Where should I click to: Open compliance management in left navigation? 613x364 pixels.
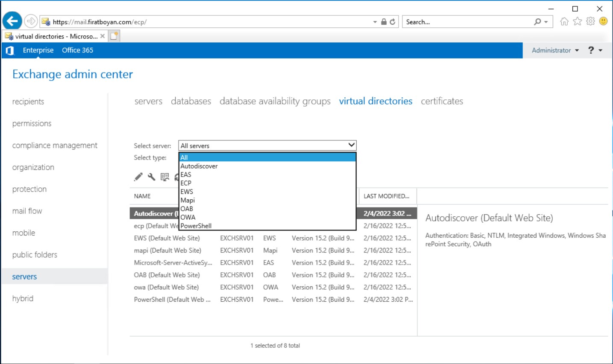pyautogui.click(x=55, y=145)
